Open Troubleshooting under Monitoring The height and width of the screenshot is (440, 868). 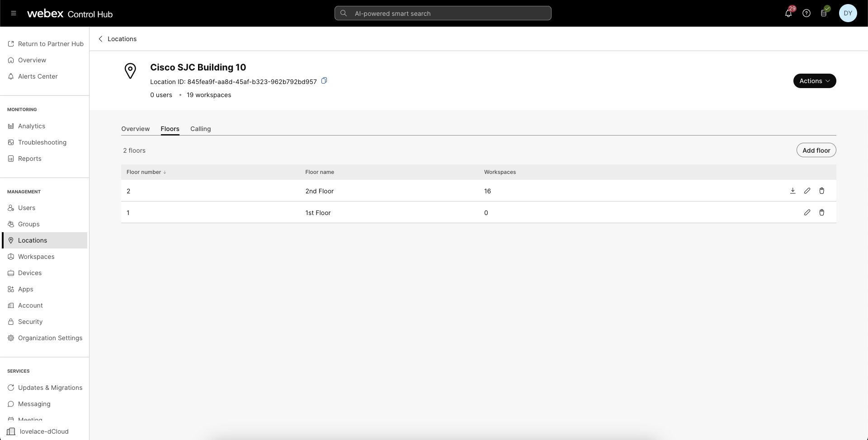tap(42, 142)
